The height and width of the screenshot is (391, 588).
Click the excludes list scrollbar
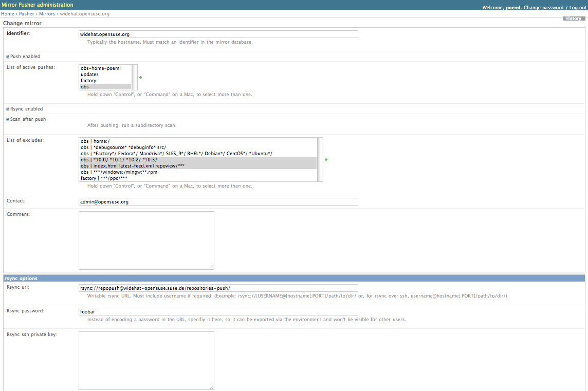tap(320, 159)
